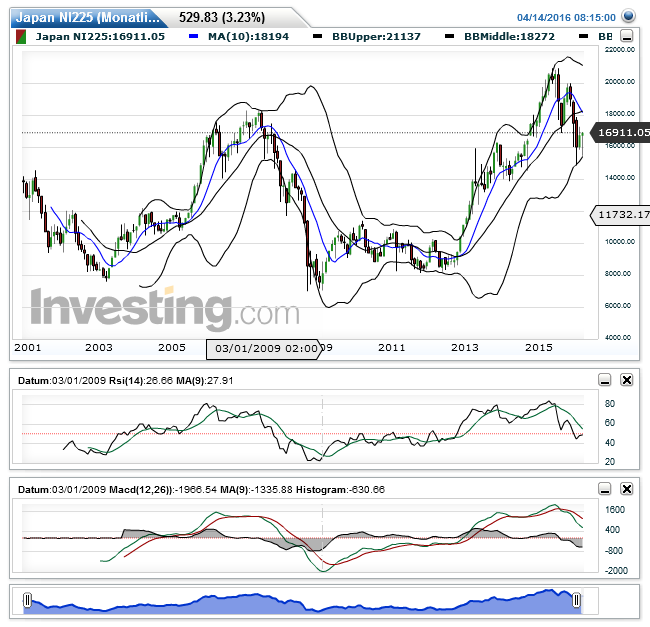This screenshot has width=650, height=627.
Task: Minimize the main chart legend panel
Action: (x=626, y=36)
